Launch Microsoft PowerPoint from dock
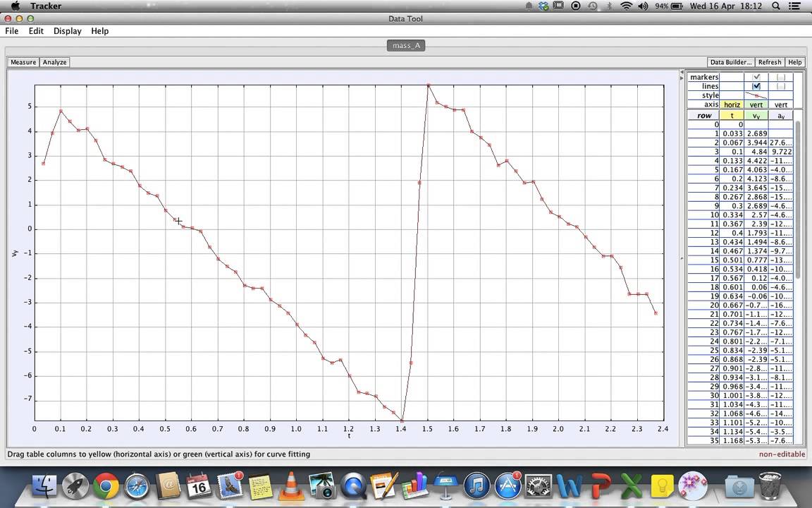812x508 pixels. click(601, 485)
